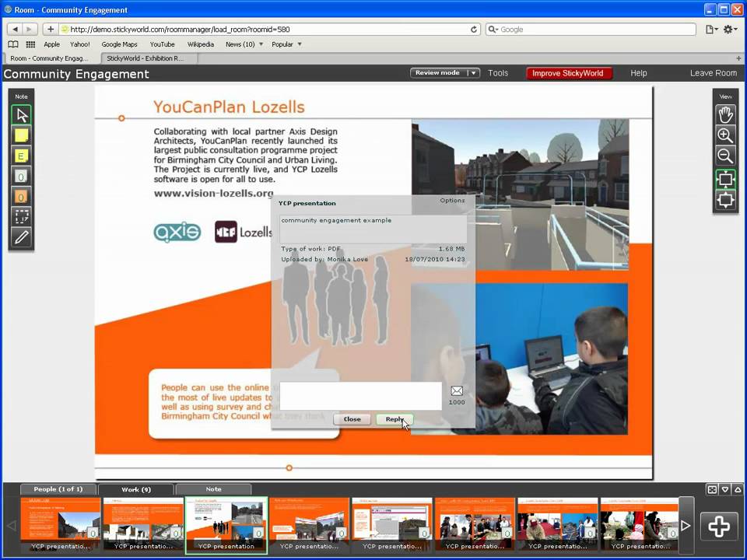The image size is (747, 560).
Task: Click the zoom in magnifier
Action: (x=725, y=135)
